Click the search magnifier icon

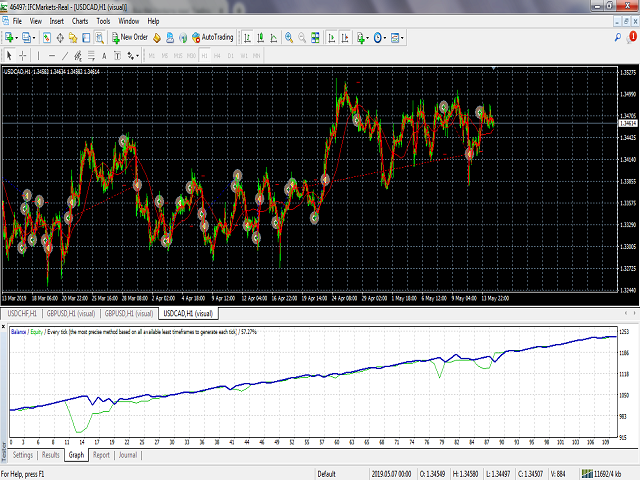[618, 38]
